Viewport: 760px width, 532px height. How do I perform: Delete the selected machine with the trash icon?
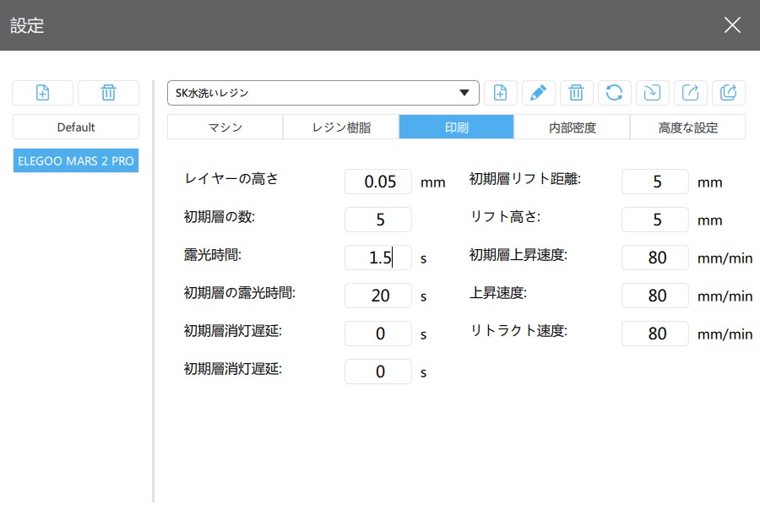[109, 93]
